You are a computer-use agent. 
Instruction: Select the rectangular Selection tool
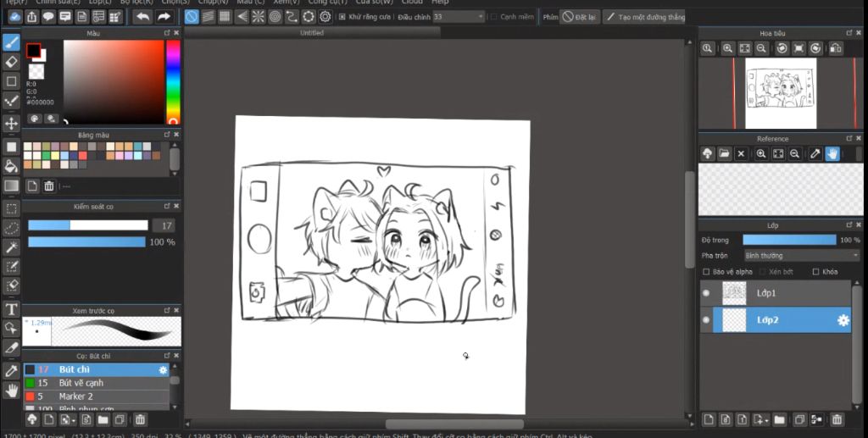point(11,208)
